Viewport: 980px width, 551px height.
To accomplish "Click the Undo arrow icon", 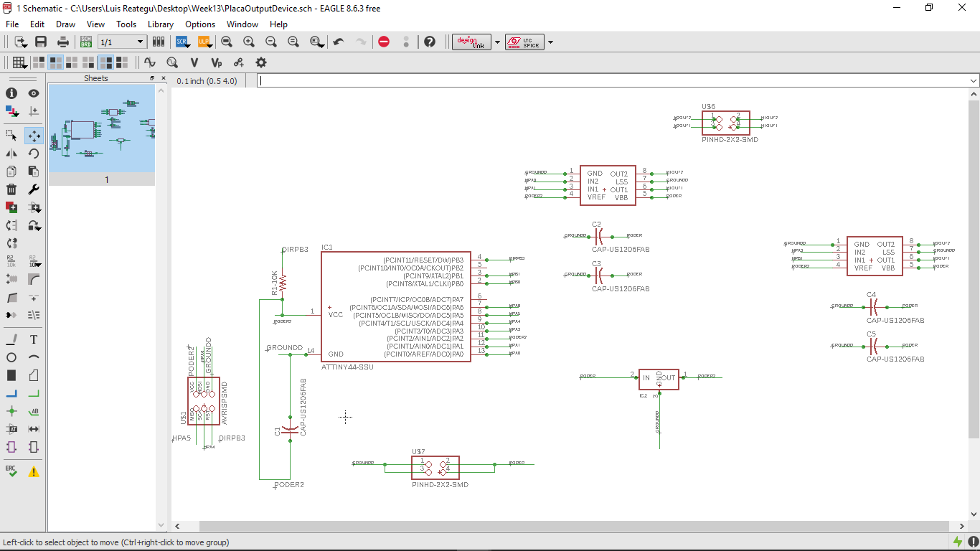I will pyautogui.click(x=339, y=42).
